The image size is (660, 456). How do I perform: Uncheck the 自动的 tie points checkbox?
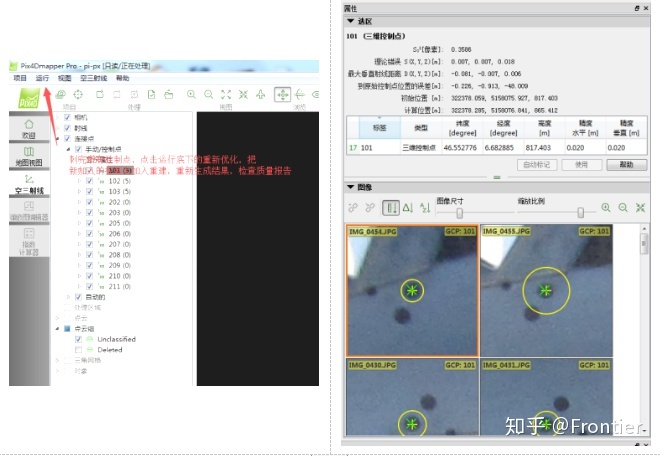click(x=78, y=297)
